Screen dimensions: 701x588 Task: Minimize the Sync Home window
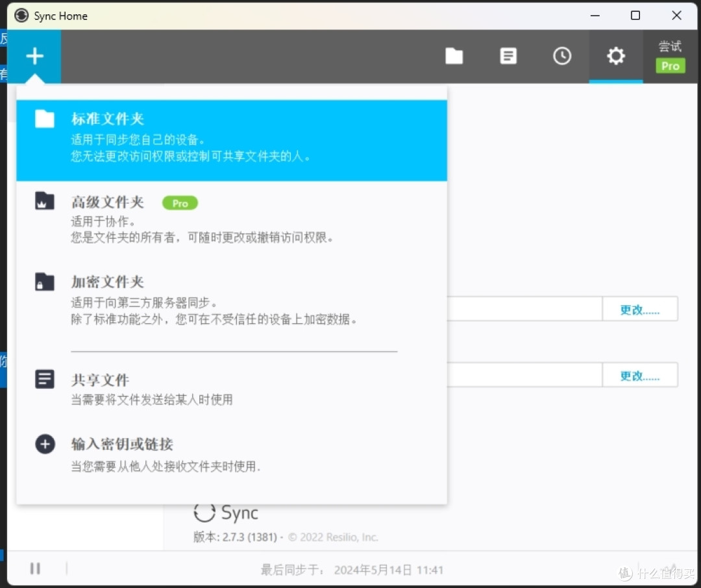595,16
